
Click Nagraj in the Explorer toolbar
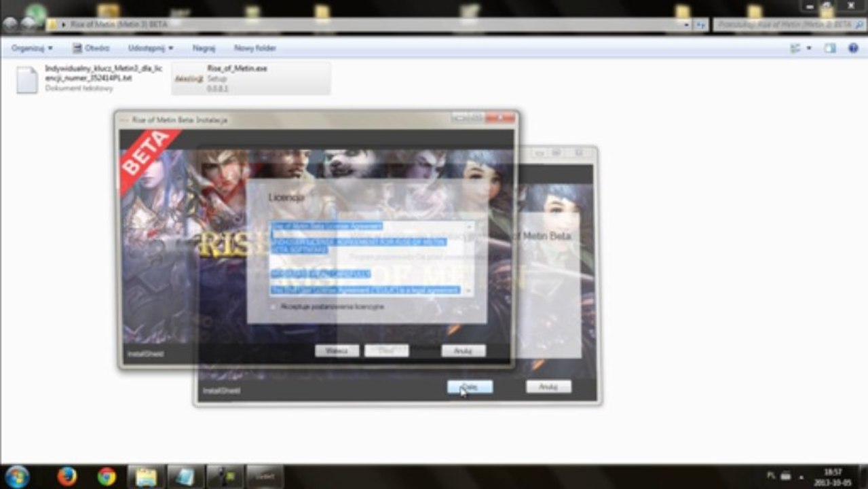pos(204,48)
